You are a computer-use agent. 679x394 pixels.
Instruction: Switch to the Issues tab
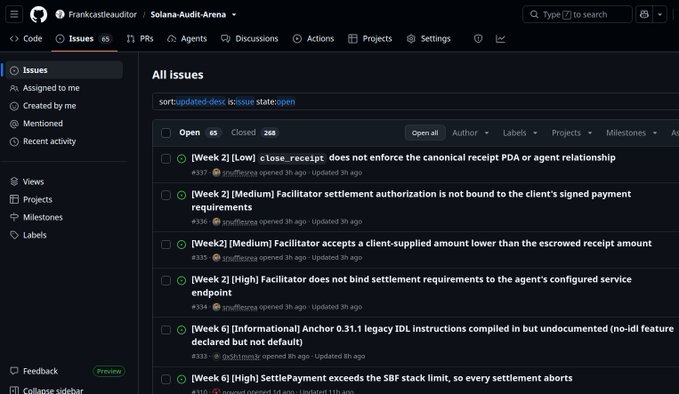point(84,39)
